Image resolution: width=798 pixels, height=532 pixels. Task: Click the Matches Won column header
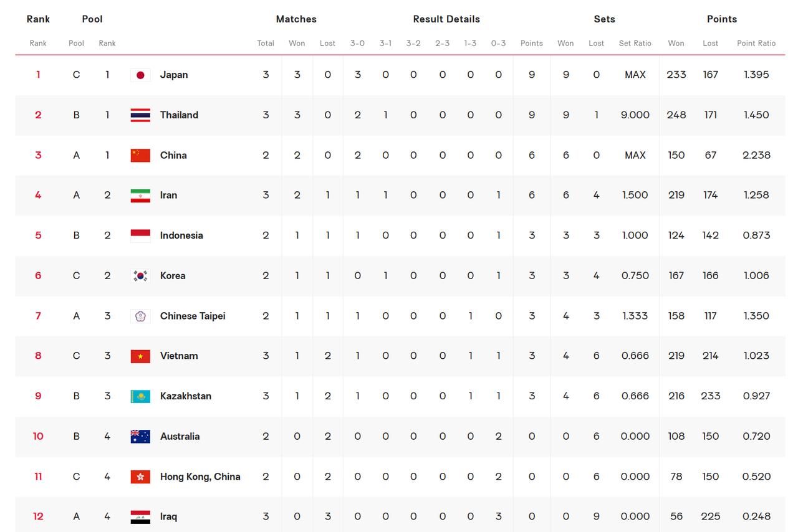[297, 44]
